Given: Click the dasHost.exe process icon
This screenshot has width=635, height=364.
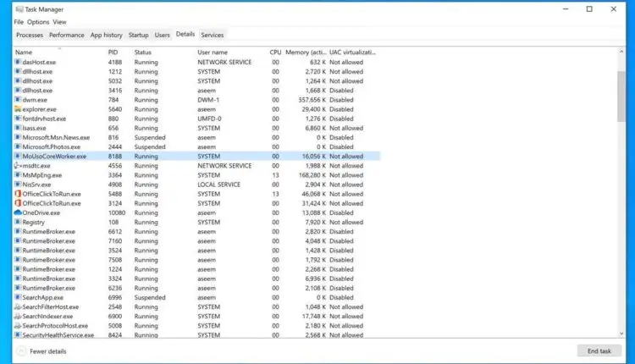Looking at the screenshot, I should pos(18,62).
